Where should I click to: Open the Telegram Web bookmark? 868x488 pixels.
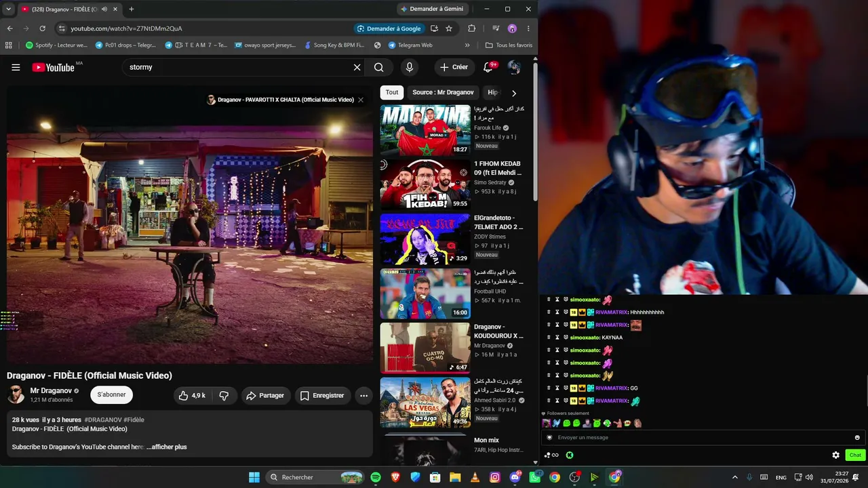click(410, 45)
